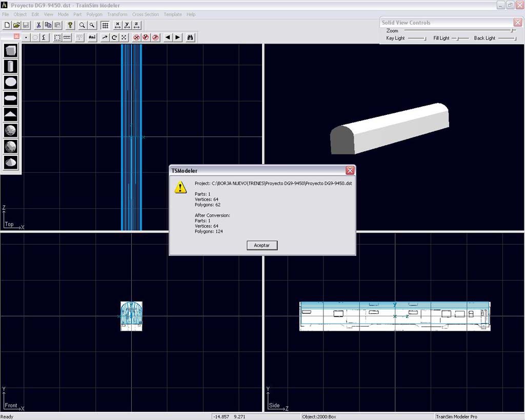Click the white 3D tunnel model preview
Viewport: 525px width, 420px height.
[390, 128]
